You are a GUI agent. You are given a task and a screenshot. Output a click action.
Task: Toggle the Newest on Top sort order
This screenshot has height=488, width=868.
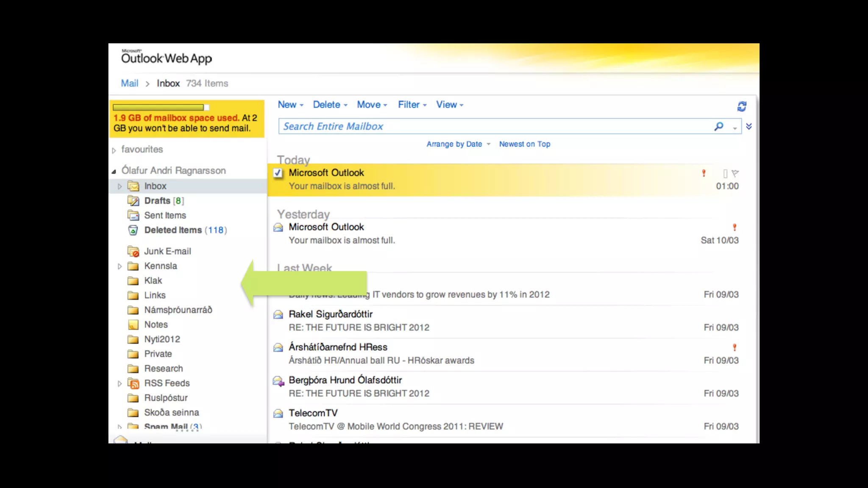click(x=524, y=144)
